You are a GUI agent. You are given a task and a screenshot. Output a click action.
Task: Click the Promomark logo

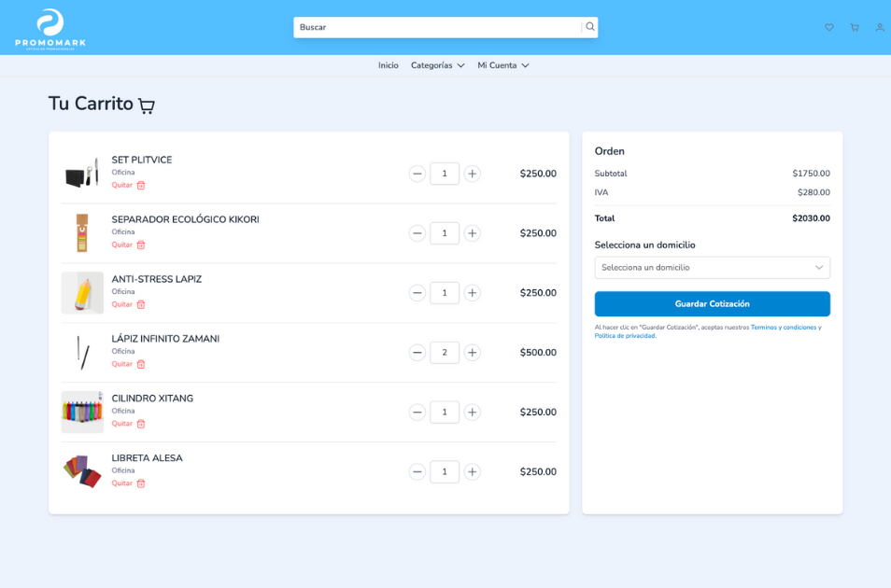click(50, 29)
